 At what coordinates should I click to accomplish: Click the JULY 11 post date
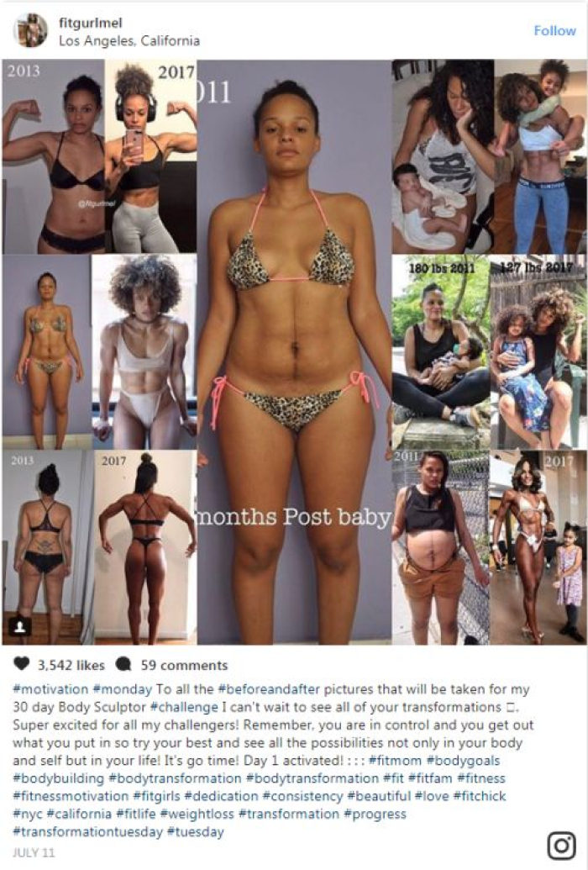(34, 852)
